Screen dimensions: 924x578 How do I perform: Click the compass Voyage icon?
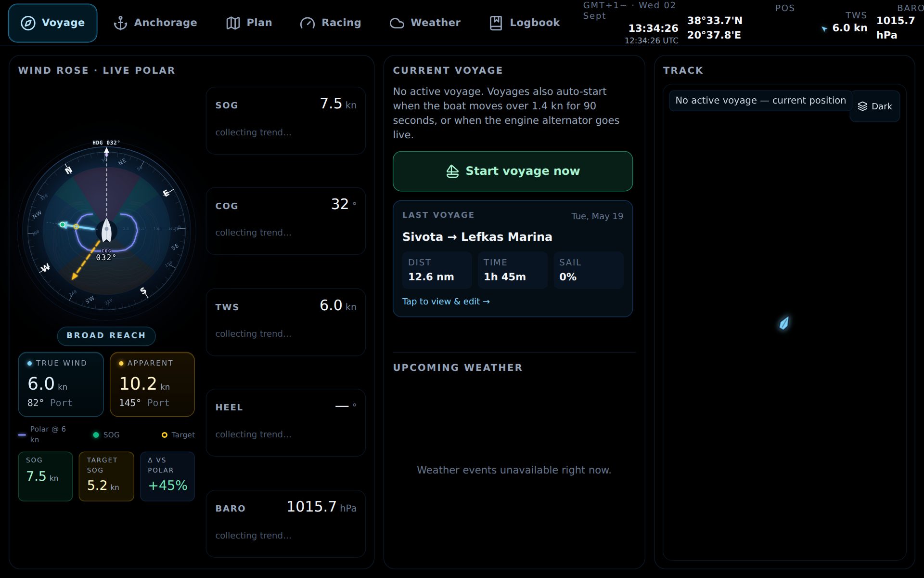(x=28, y=23)
